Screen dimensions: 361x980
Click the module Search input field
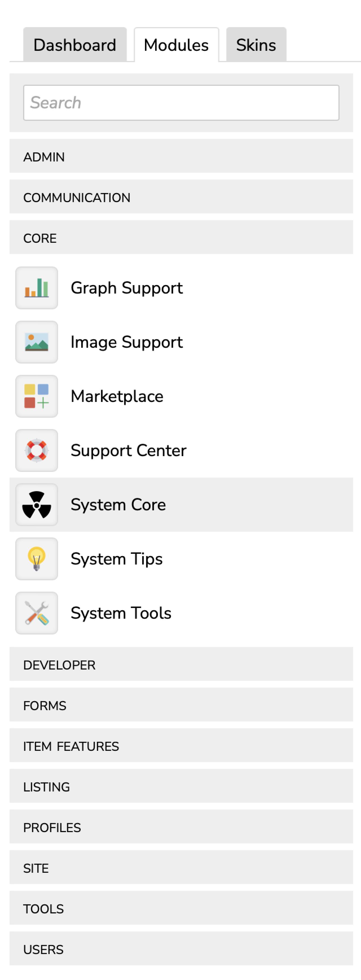pos(181,103)
